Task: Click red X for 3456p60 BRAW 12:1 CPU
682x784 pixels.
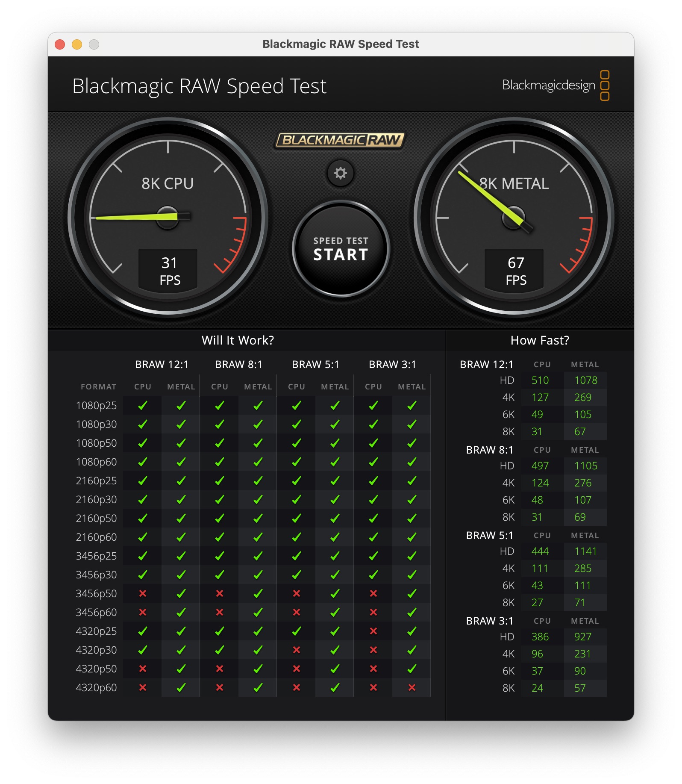Action: pos(143,612)
